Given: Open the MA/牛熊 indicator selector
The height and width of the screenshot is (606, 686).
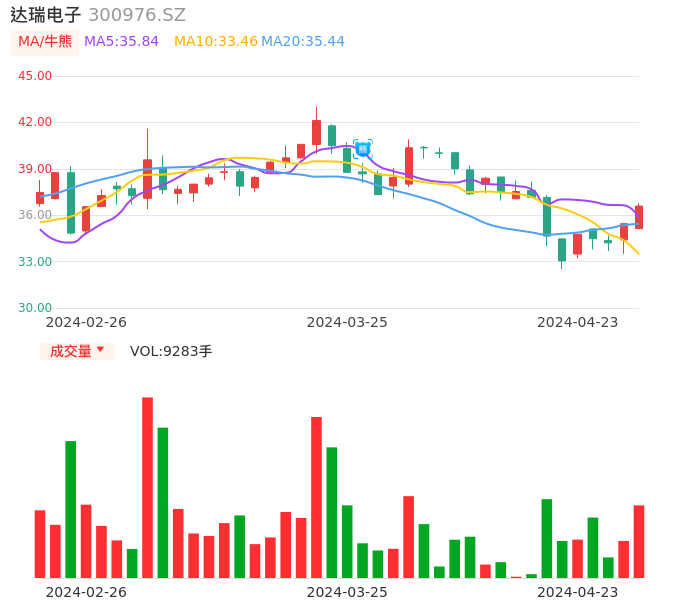Looking at the screenshot, I should tap(45, 42).
